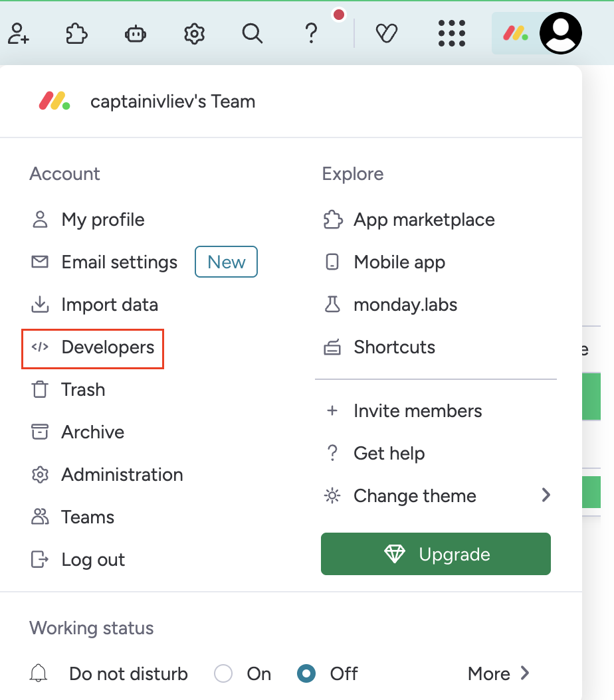The height and width of the screenshot is (700, 614).
Task: Click the My profile person icon
Action: 40,220
